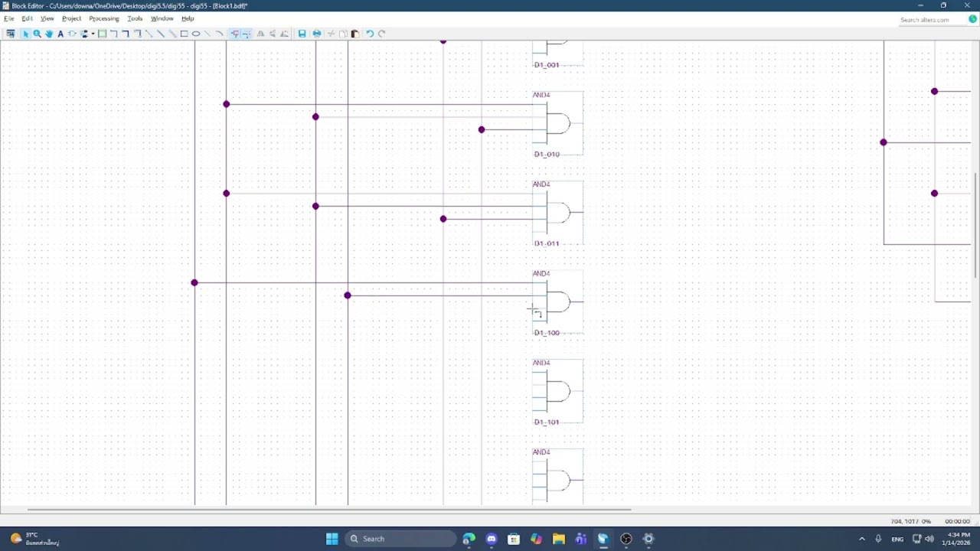
Task: Click the Flip Vertical icon
Action: pyautogui.click(x=273, y=34)
